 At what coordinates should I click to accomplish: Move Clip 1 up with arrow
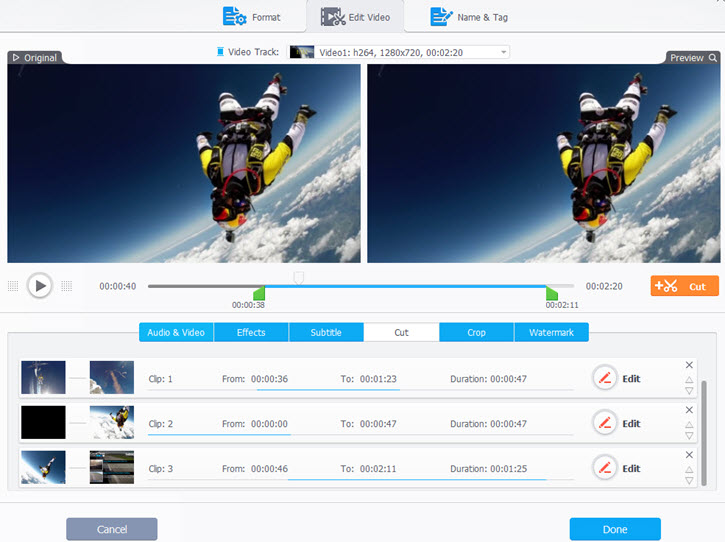point(689,380)
